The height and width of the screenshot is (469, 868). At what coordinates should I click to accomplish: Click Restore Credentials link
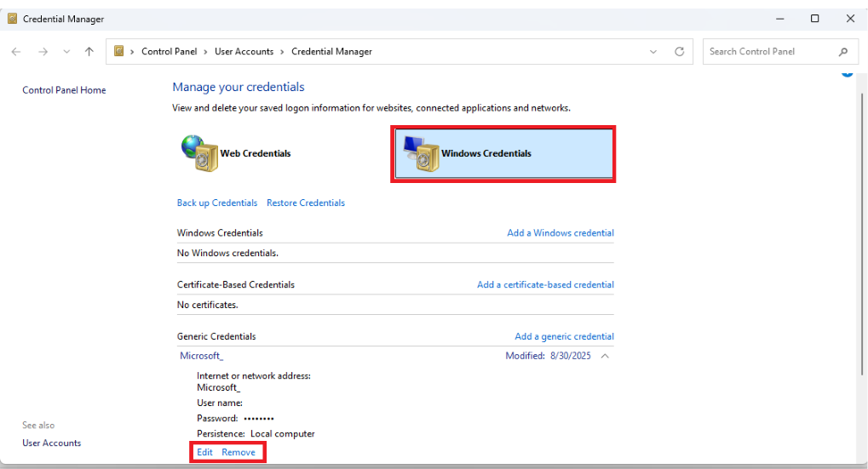coord(306,203)
